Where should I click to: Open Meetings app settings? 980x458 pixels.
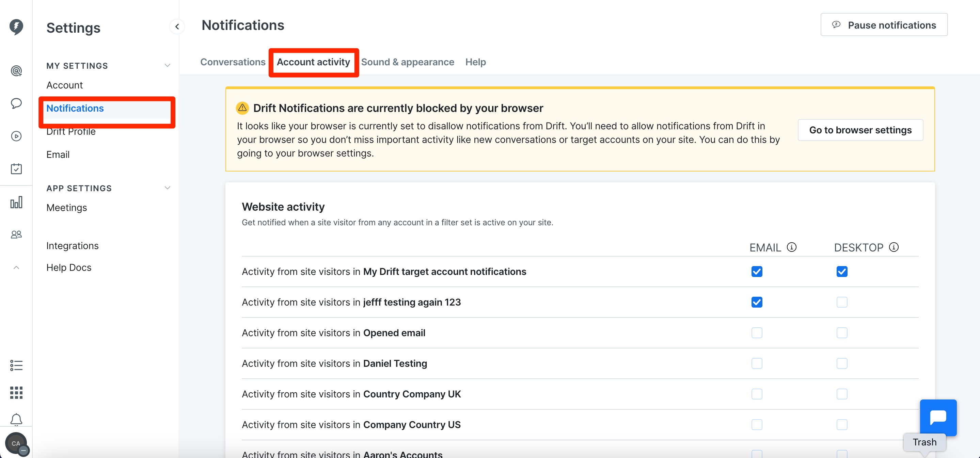pos(67,208)
